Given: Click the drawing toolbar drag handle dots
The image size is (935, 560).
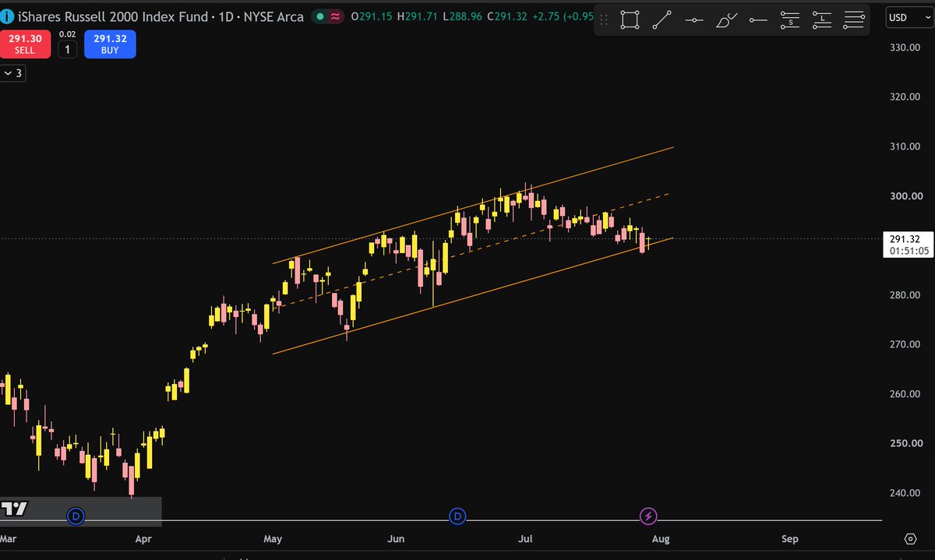Looking at the screenshot, I should click(x=605, y=22).
